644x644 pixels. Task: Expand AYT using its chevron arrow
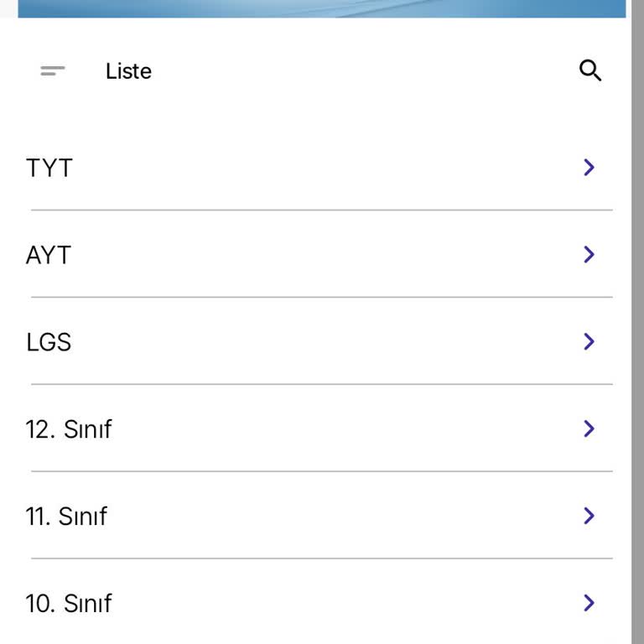[x=589, y=254]
